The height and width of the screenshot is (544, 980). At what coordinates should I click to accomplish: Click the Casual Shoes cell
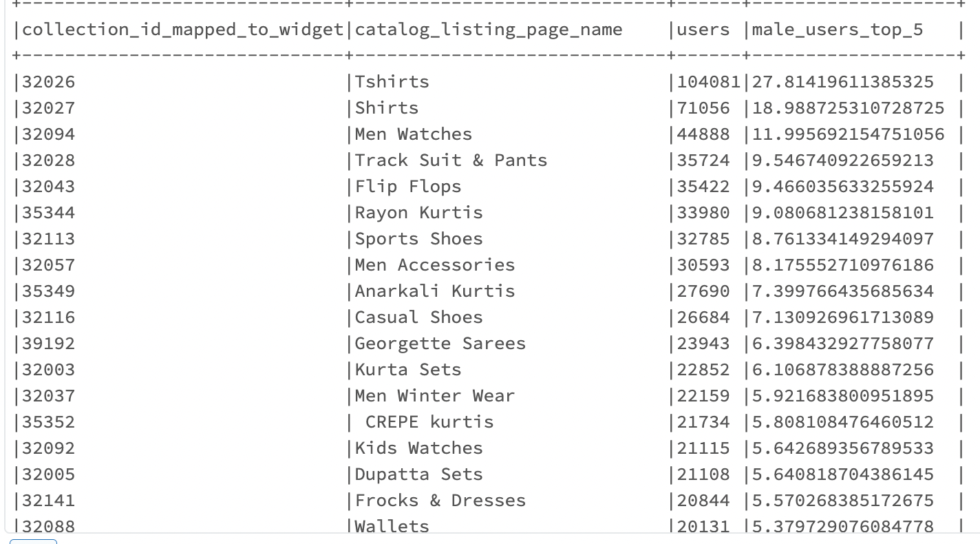pos(418,317)
